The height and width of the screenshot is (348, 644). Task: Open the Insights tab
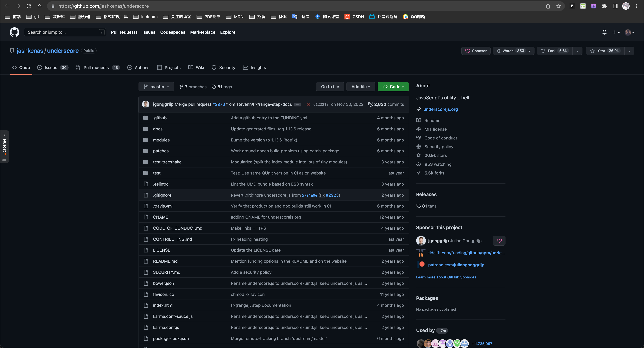tap(255, 67)
